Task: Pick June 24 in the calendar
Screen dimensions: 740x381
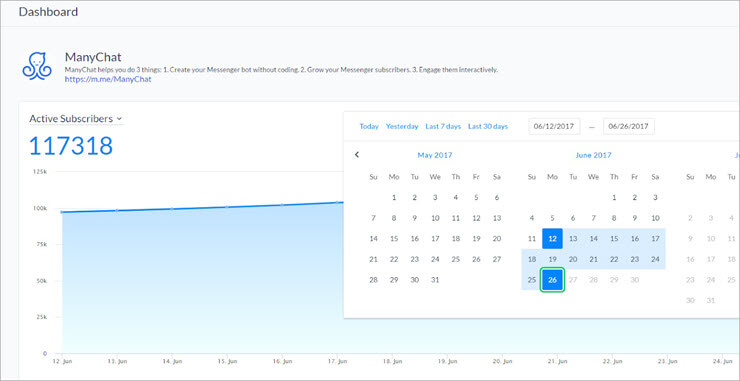Action: [x=655, y=259]
